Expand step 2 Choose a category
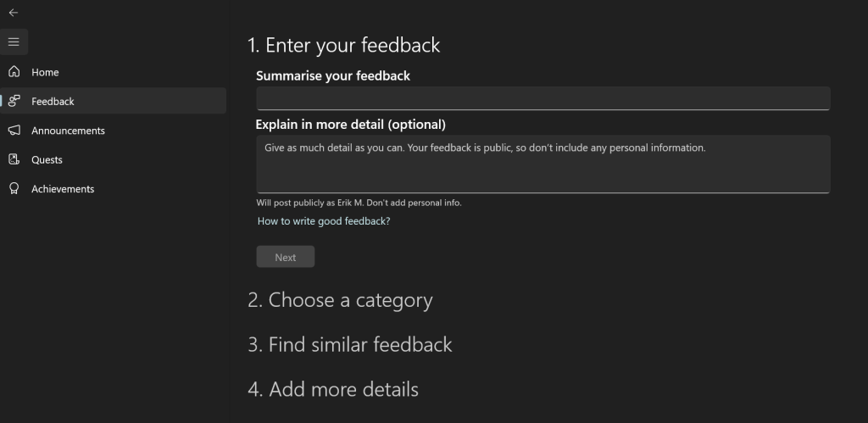The image size is (868, 423). 340,300
